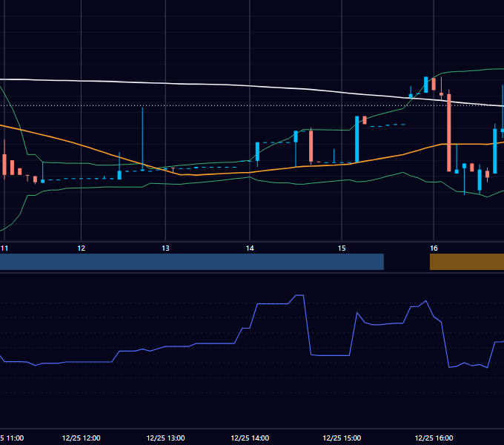Click the oscillator peak near 14:30

tap(299, 295)
